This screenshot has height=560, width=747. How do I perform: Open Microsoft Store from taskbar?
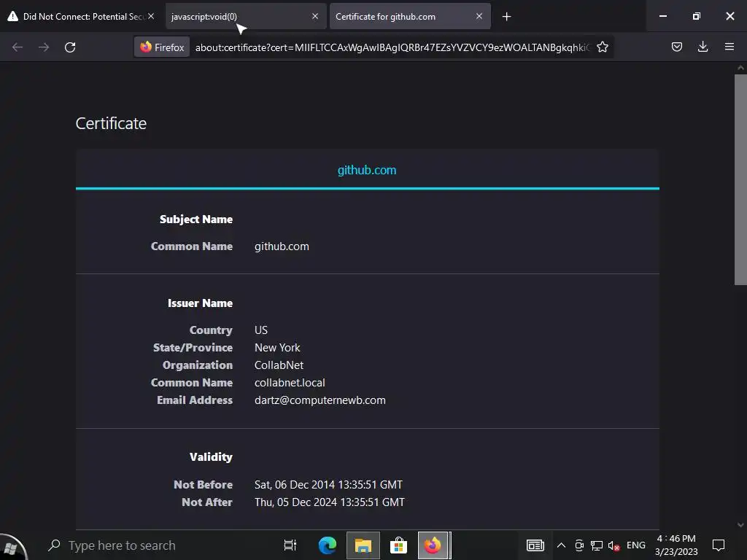click(398, 545)
